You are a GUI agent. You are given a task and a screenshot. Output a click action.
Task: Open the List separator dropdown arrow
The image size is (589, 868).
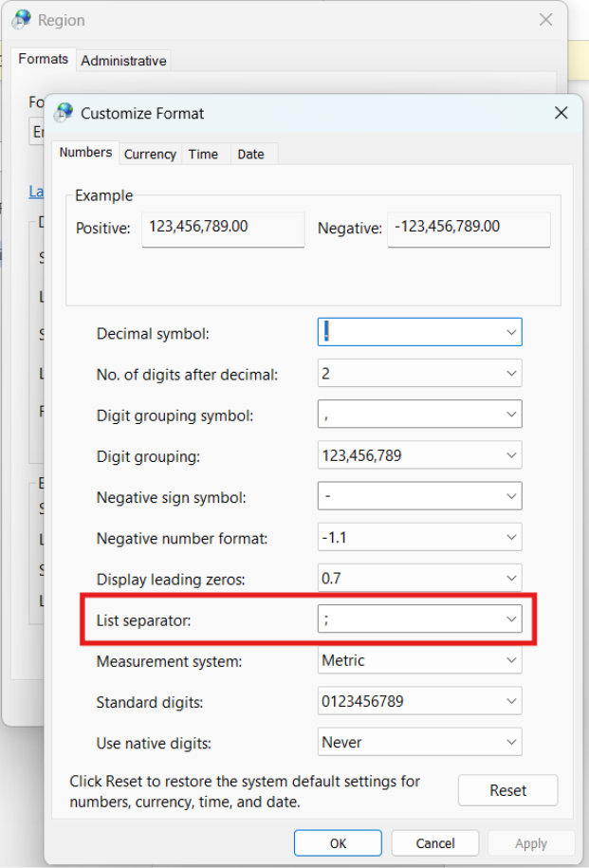pyautogui.click(x=511, y=619)
